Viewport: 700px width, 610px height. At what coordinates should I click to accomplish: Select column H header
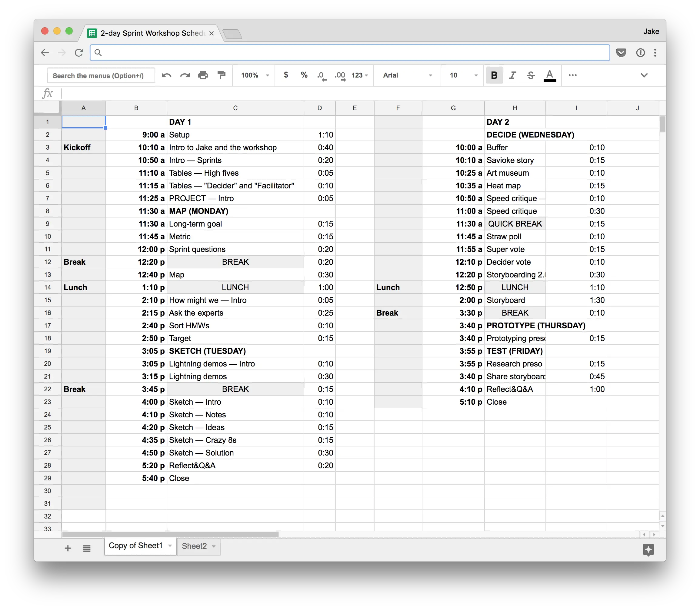(515, 108)
